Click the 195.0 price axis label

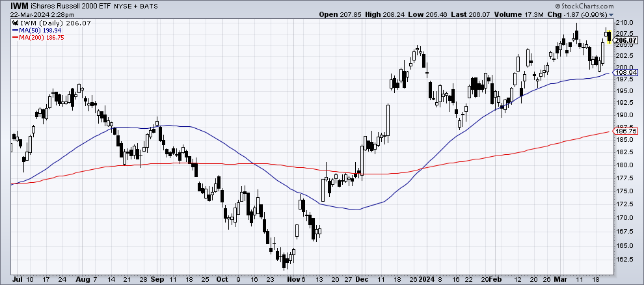623,90
